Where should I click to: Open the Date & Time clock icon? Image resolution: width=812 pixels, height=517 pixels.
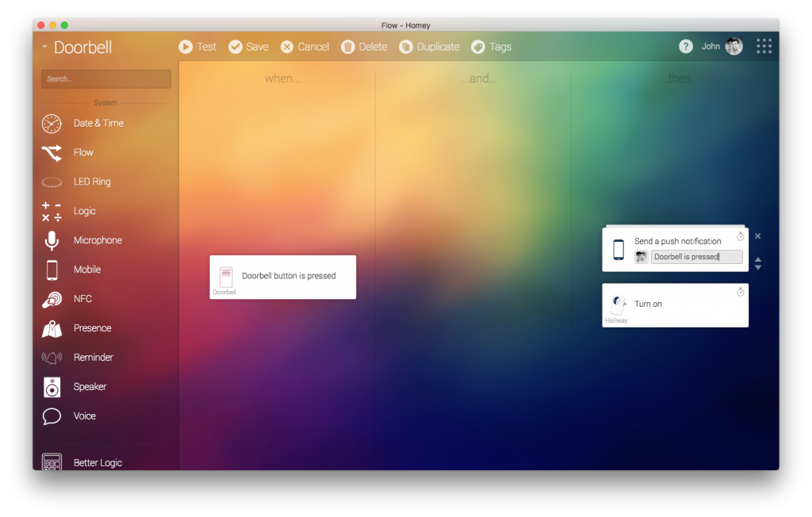pos(52,124)
